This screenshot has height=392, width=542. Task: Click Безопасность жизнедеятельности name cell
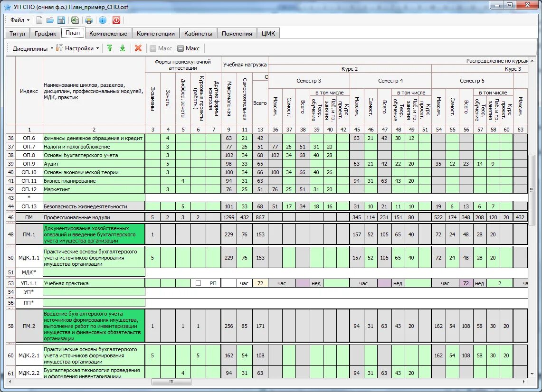coord(94,206)
